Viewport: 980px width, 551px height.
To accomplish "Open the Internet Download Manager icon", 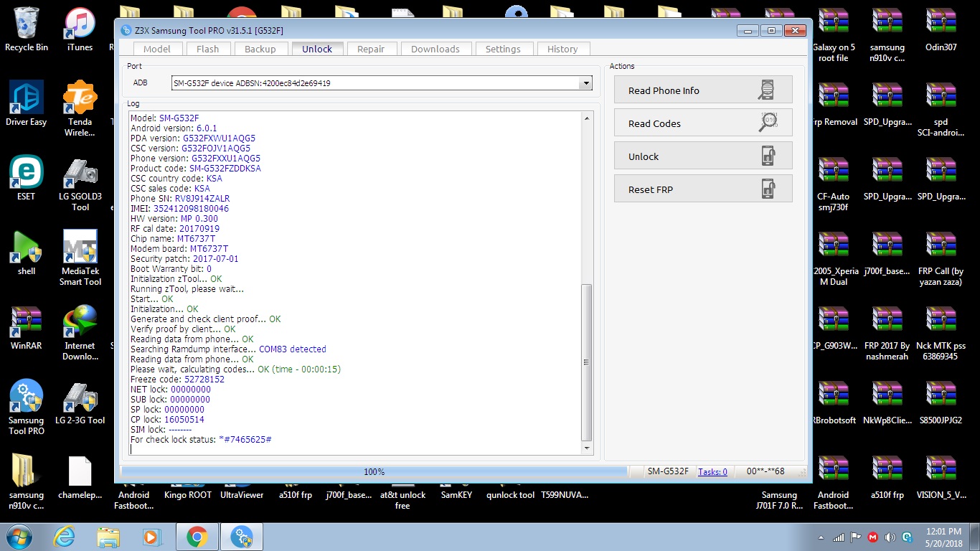I will pos(80,333).
